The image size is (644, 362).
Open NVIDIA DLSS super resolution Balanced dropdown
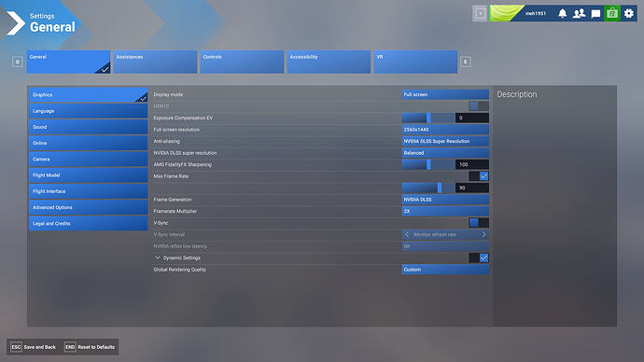pyautogui.click(x=445, y=153)
